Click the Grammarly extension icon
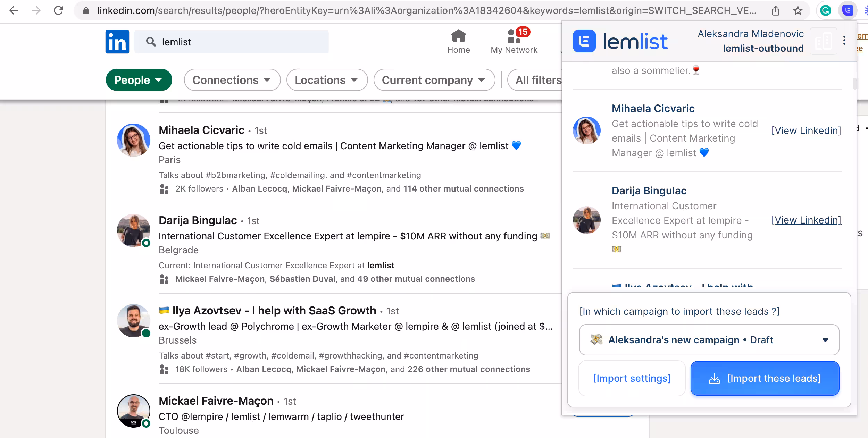 825,10
